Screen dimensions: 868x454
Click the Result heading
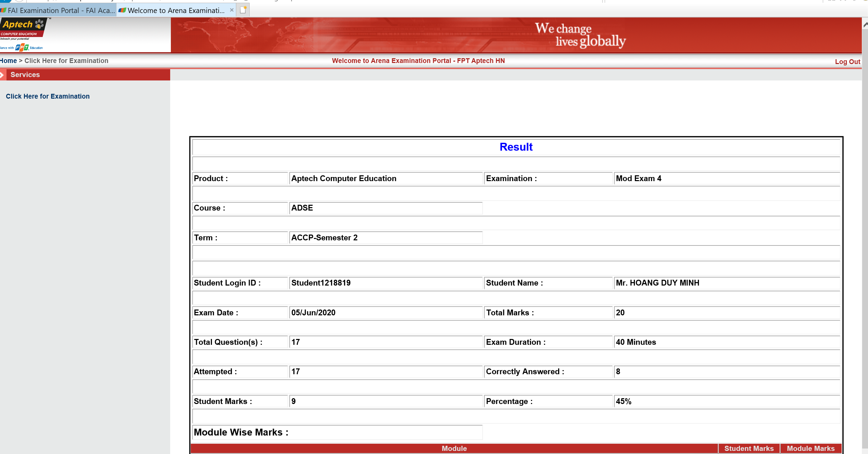(516, 147)
